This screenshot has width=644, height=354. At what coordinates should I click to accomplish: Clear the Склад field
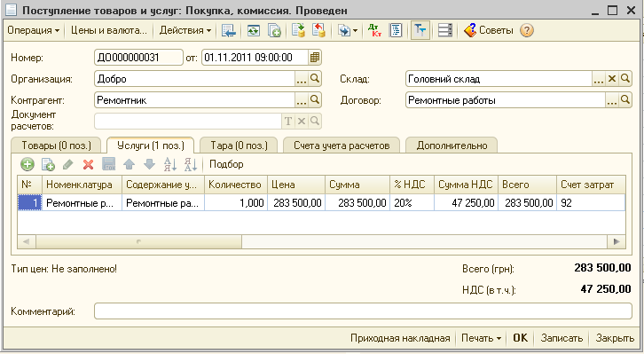(x=612, y=79)
